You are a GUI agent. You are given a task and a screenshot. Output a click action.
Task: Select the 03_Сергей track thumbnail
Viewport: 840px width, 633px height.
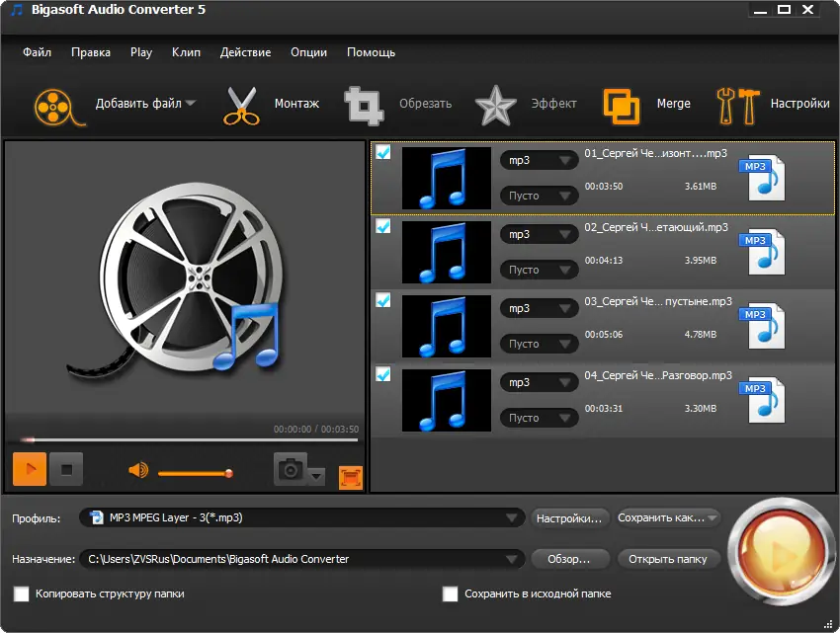coord(447,326)
